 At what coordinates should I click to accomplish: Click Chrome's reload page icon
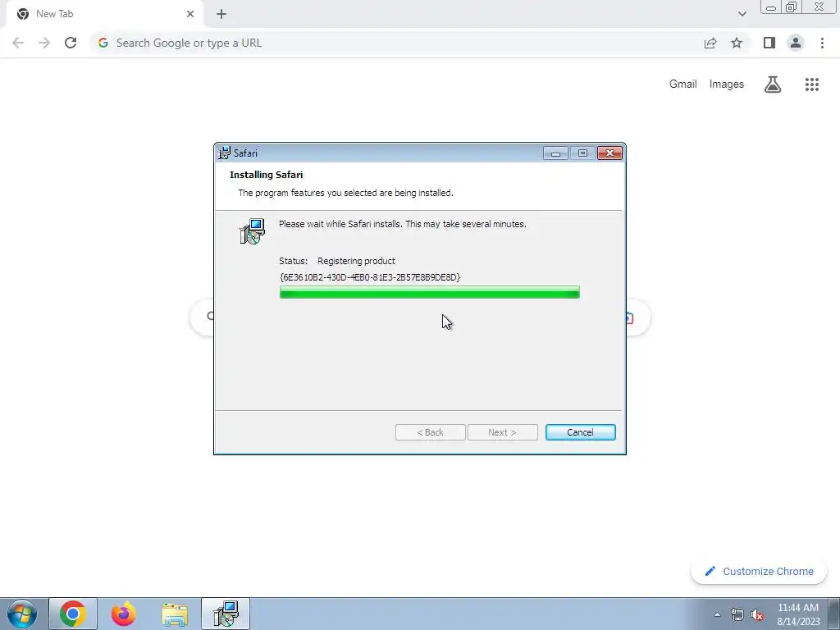(71, 43)
